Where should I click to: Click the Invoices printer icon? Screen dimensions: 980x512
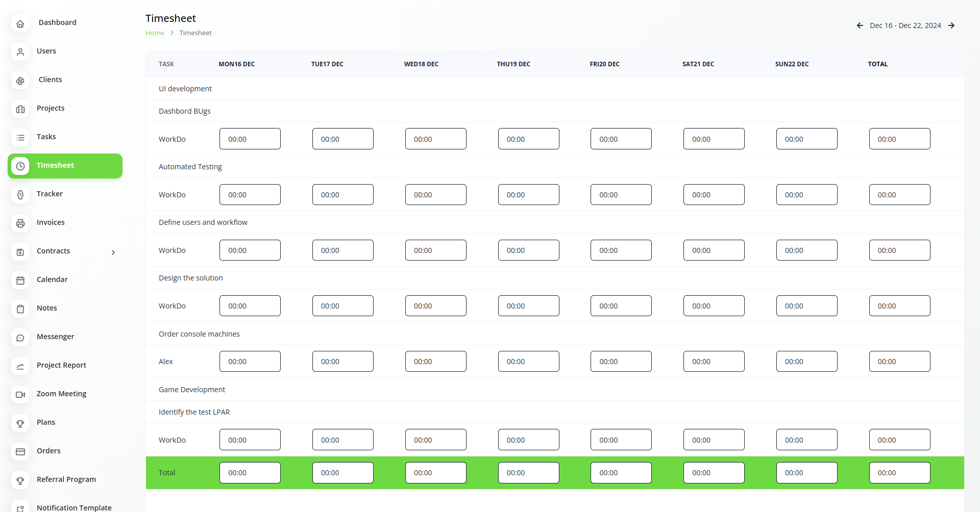click(x=20, y=223)
